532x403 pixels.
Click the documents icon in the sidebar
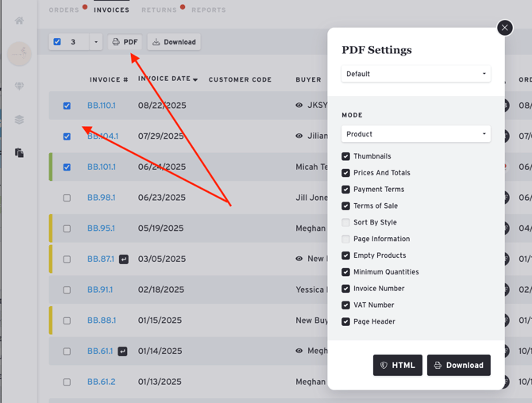pos(19,152)
